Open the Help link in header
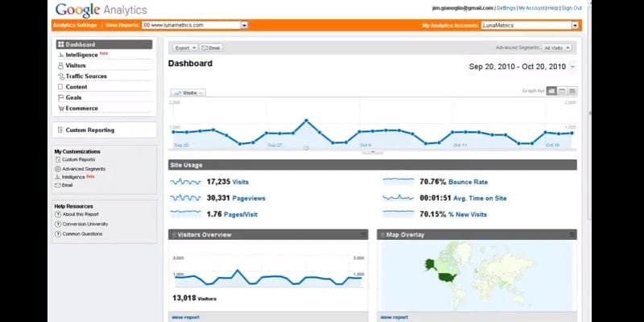Screen dimensions: 644x322 point(553,8)
